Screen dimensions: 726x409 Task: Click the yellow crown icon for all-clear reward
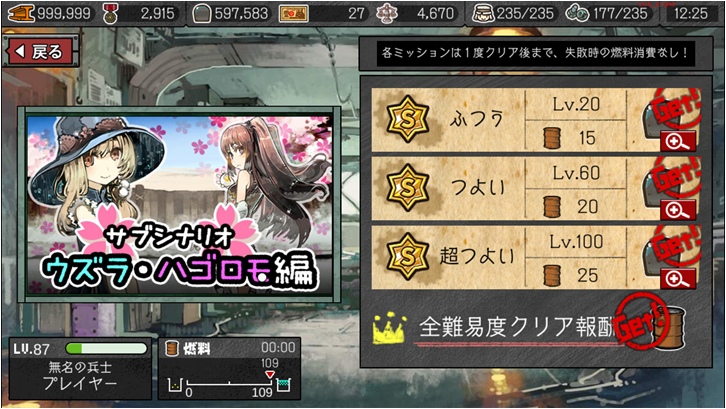[390, 328]
